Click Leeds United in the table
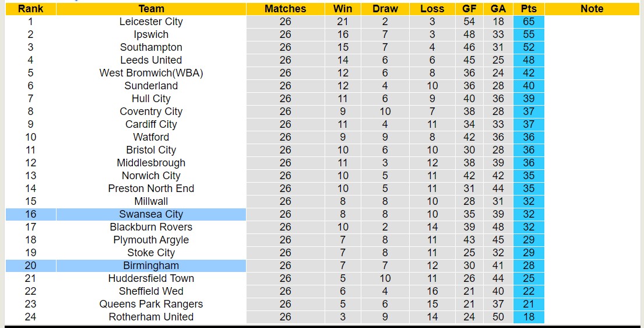Screen dimensions: 644x328 (x=151, y=60)
